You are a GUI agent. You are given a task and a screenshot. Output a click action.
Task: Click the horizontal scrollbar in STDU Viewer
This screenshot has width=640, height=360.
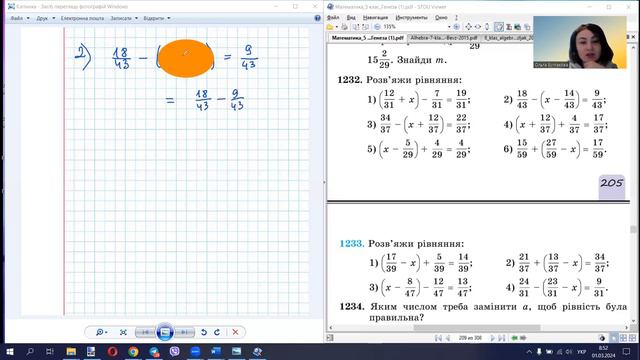(x=478, y=327)
